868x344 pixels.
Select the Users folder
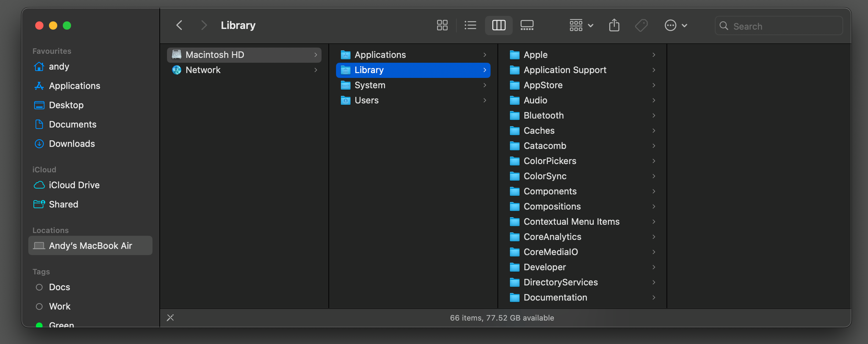(413, 100)
